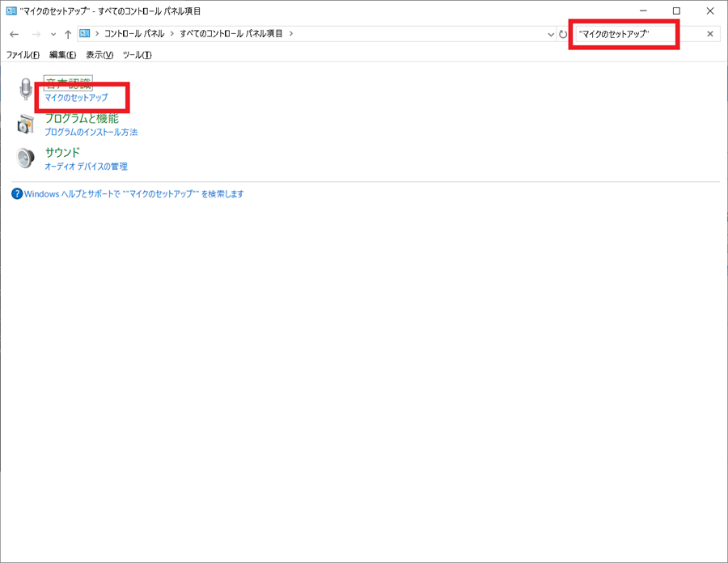The height and width of the screenshot is (563, 728).
Task: Expand chevron after コントロール パネル breadcrumb
Action: [x=172, y=34]
